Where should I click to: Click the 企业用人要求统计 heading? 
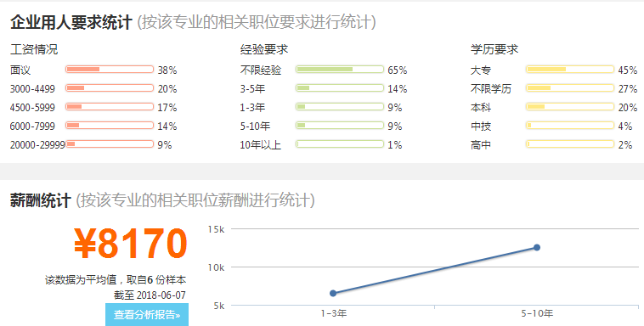tap(71, 22)
